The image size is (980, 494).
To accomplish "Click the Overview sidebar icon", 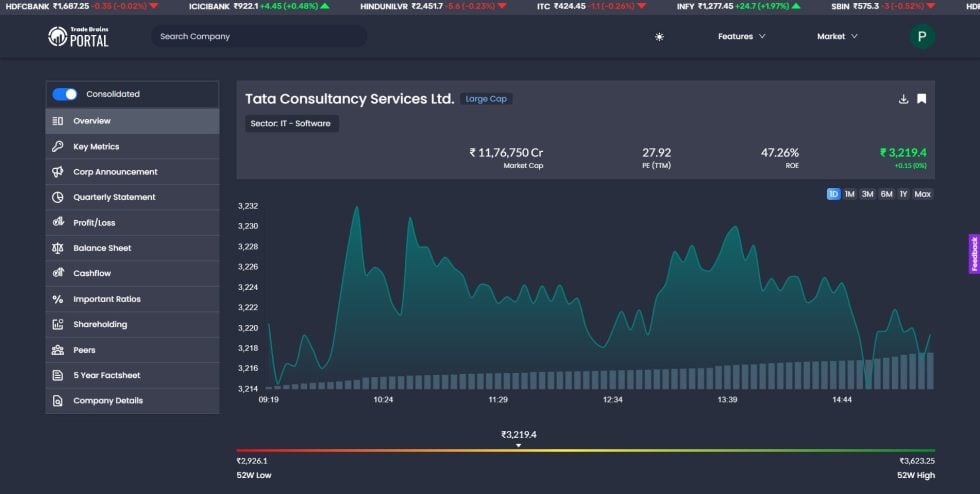I will 58,121.
